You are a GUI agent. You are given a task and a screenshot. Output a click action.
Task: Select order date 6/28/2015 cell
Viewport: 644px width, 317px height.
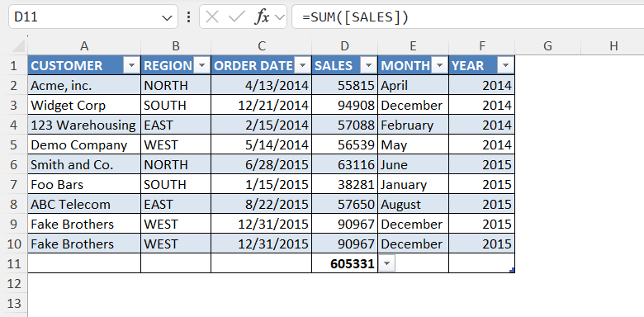tap(262, 164)
